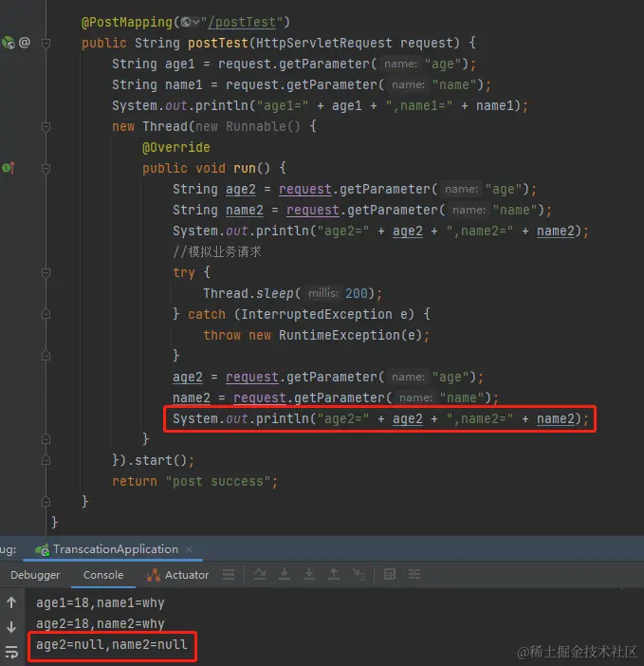644x666 pixels.
Task: Click the println age1 statement line
Action: (320, 105)
